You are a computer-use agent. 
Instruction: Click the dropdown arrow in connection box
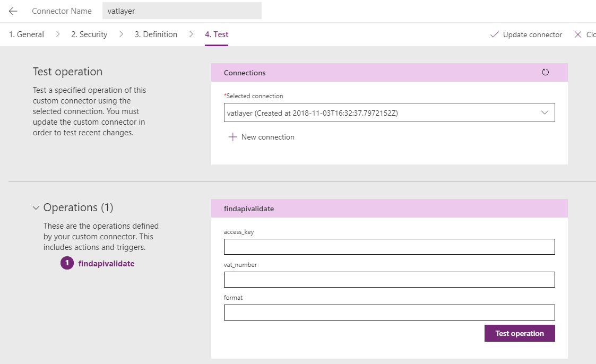click(544, 112)
